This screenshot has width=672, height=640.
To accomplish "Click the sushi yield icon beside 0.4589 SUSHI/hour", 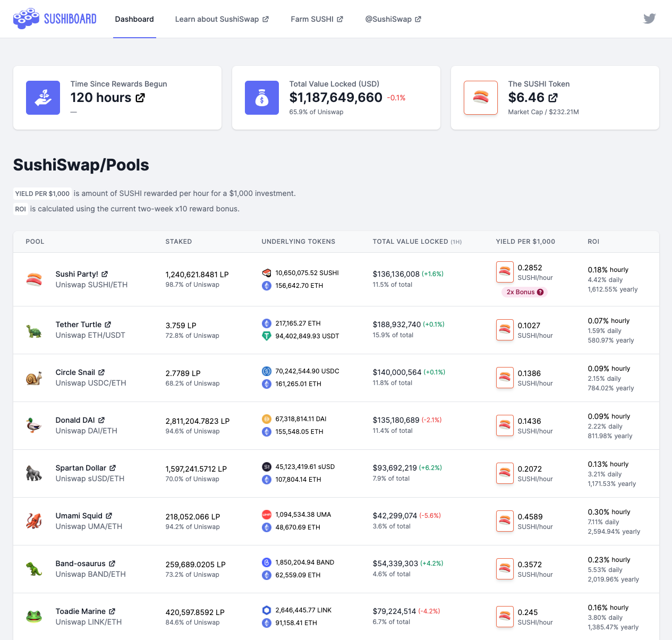I will (x=505, y=521).
